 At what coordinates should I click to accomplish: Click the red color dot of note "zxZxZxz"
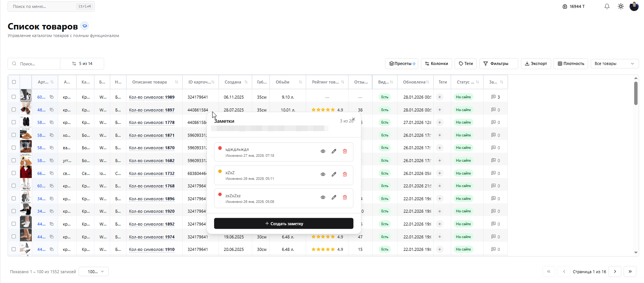pyautogui.click(x=220, y=195)
